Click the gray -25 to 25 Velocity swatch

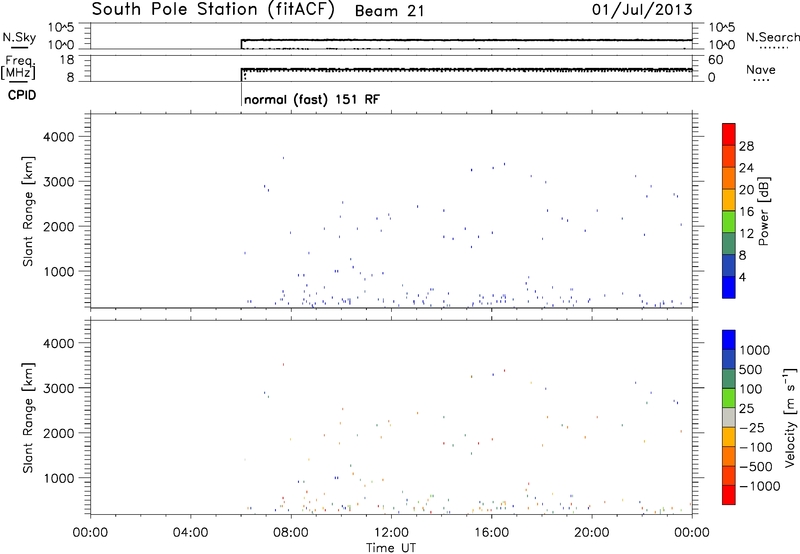pos(729,418)
